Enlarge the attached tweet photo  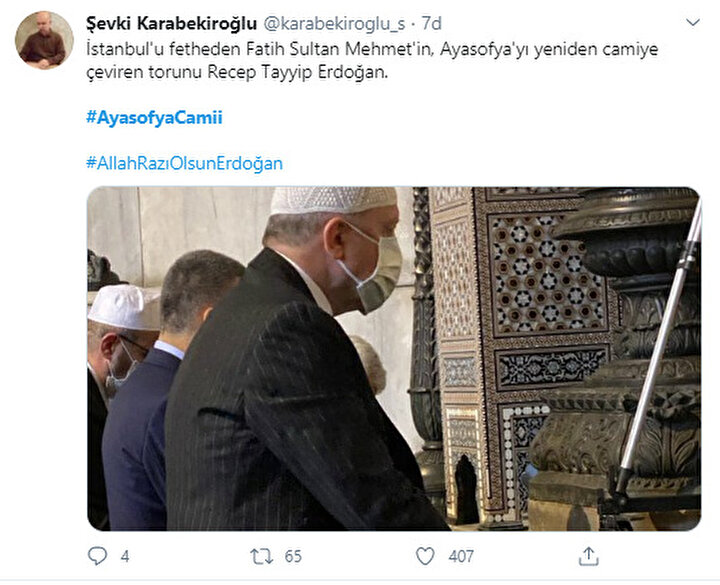(x=394, y=359)
